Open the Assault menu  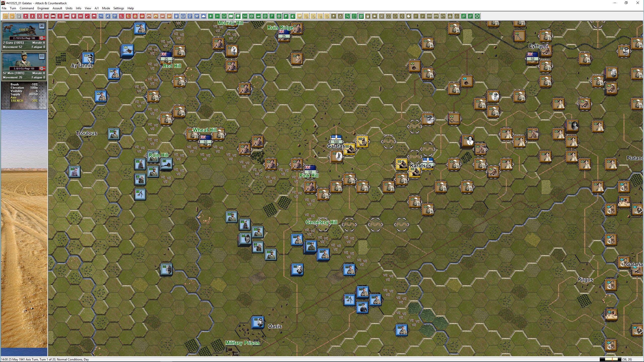coord(57,8)
